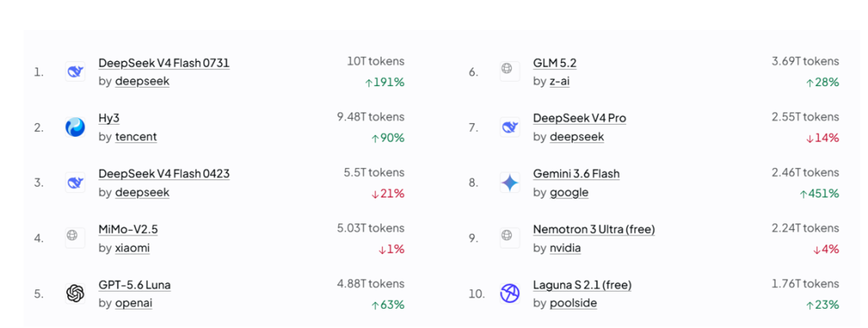Visit the tencent author link

pos(136,137)
